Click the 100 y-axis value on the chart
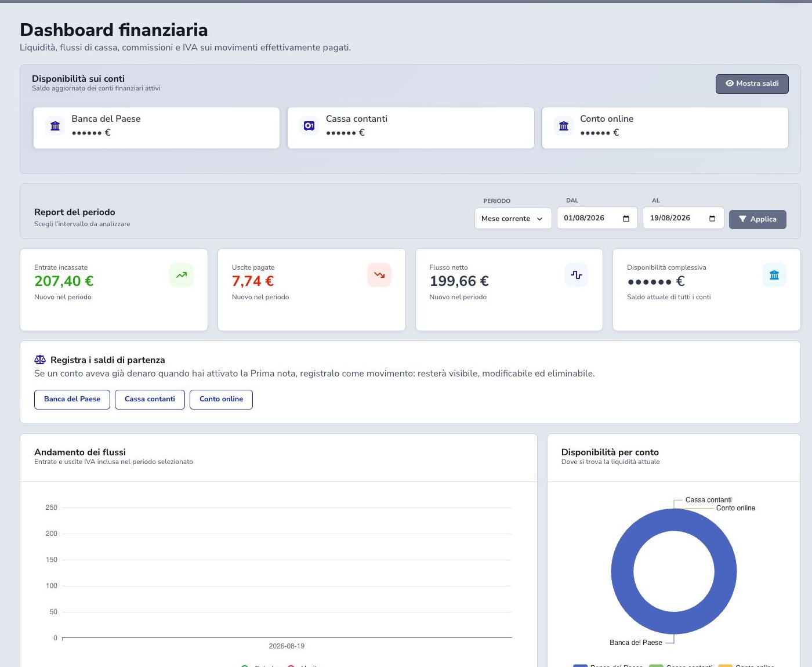Viewport: 812px width, 667px height. 52,586
